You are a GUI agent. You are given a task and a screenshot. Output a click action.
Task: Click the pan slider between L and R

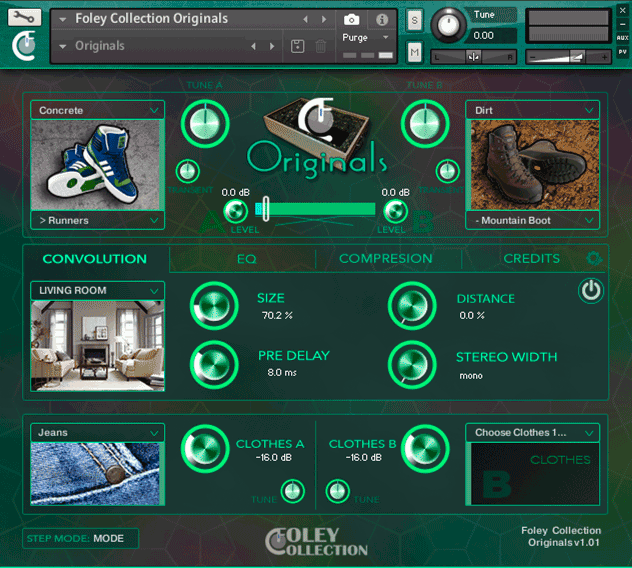(474, 57)
